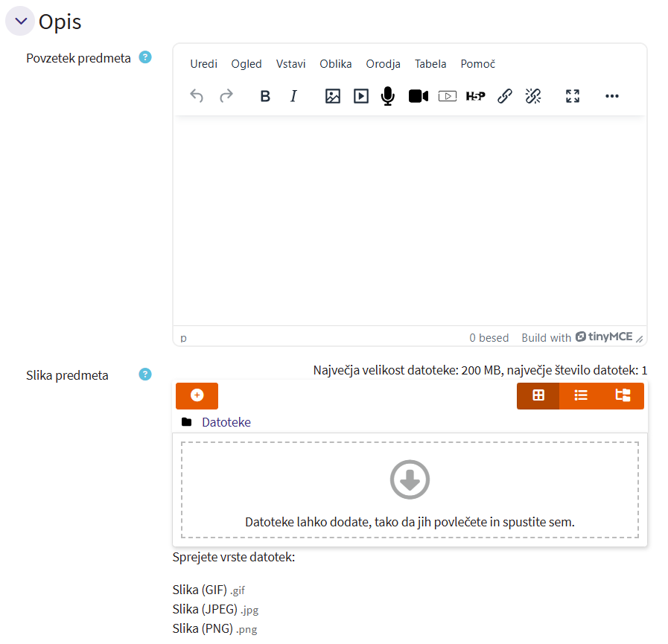Click the Datoteke folder link
This screenshot has height=644, width=668.
(226, 422)
